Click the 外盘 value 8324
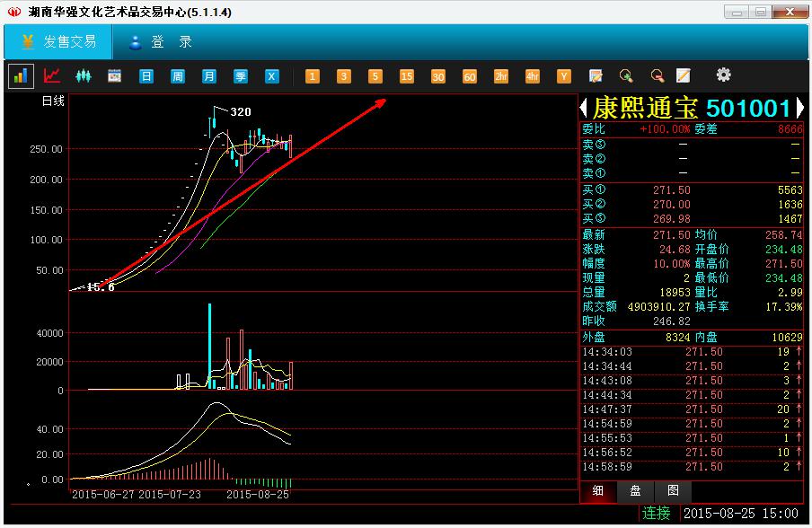Screen dimensions: 812x528 click(x=678, y=338)
